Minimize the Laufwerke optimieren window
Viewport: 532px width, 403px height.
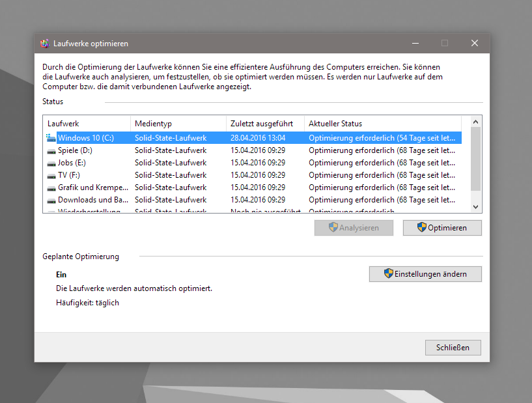[415, 44]
